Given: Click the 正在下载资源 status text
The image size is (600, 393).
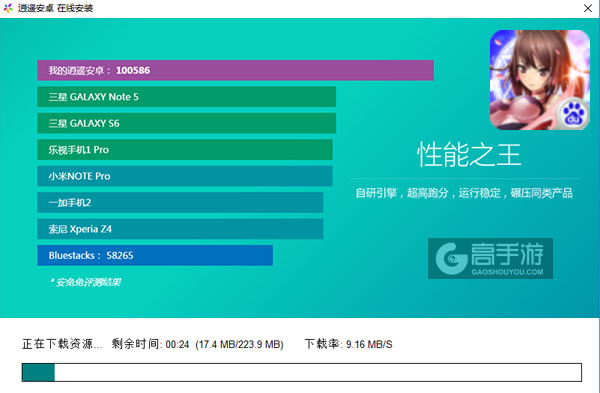Looking at the screenshot, I should pos(62,344).
